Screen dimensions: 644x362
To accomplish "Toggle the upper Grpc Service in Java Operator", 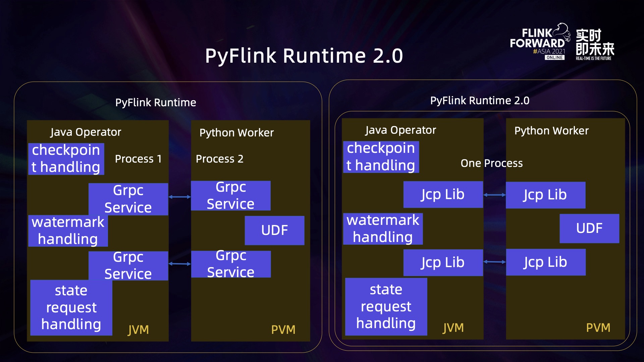I will 128,199.
